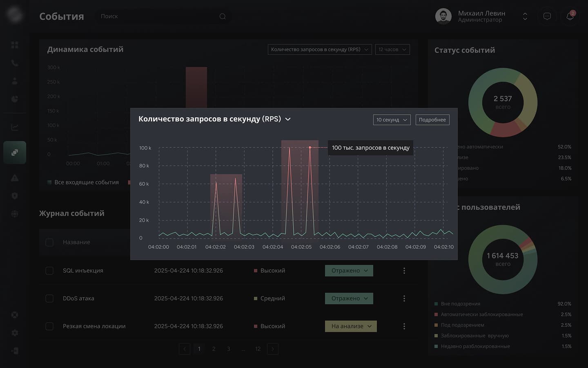Open the 10 секунд interval dropdown
This screenshot has height=368, width=588.
tap(392, 120)
